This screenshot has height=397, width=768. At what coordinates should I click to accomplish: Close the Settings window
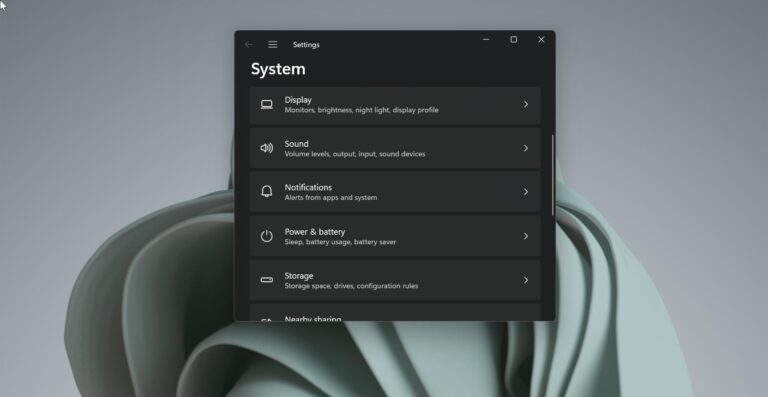(x=541, y=39)
